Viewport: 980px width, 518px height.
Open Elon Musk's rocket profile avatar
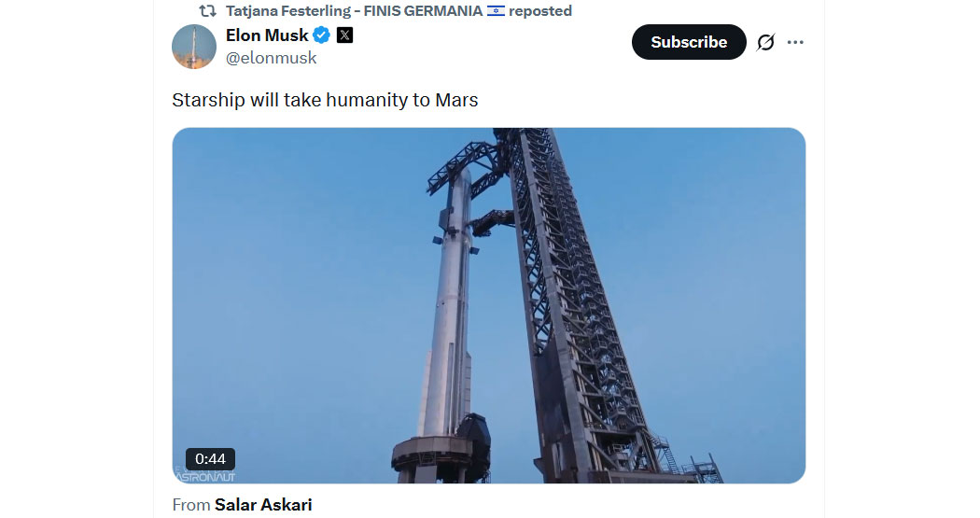tap(194, 47)
